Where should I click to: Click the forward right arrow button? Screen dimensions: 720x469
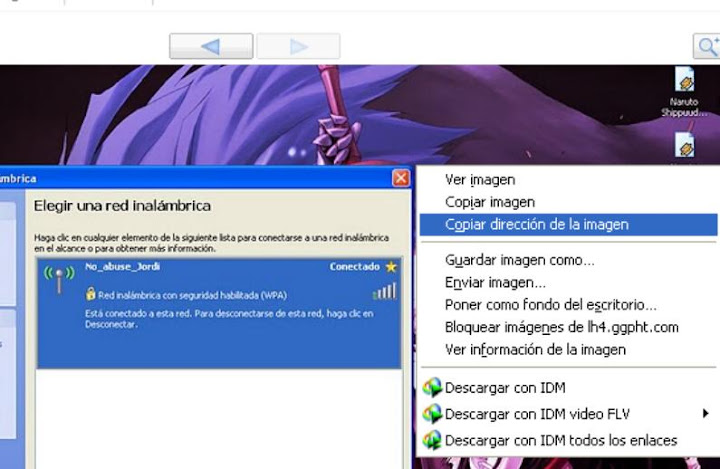[298, 46]
